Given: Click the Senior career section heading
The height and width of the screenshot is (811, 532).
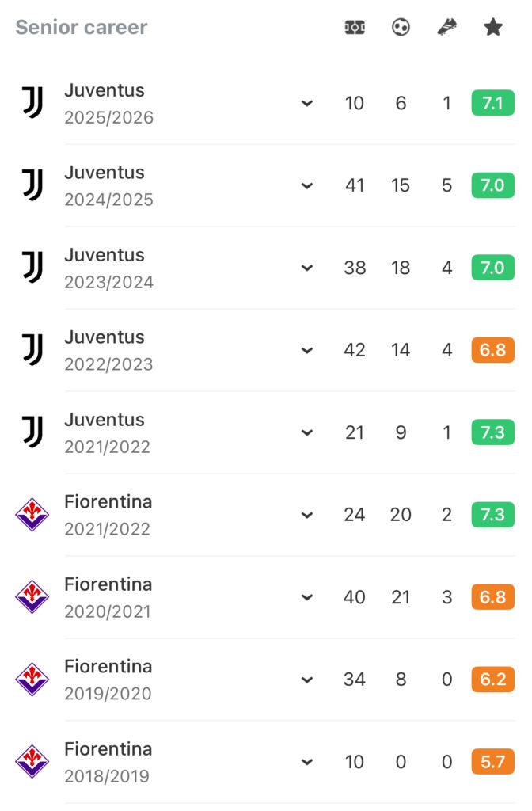Looking at the screenshot, I should (82, 28).
